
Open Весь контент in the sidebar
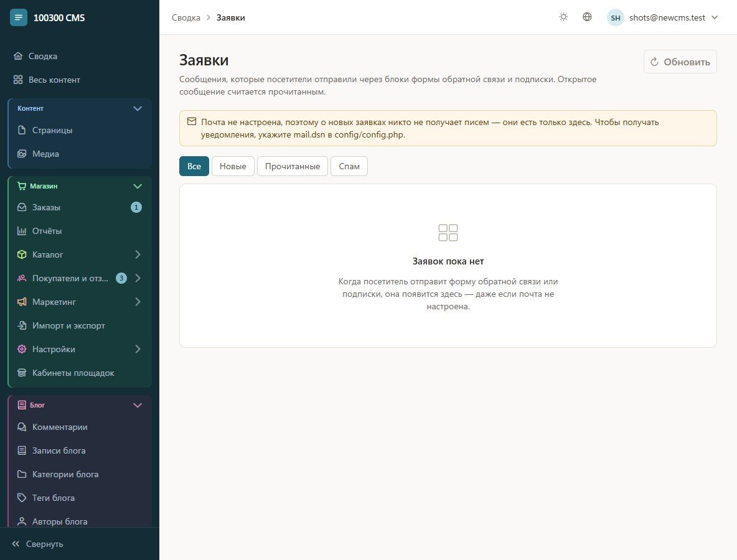[x=80, y=80]
